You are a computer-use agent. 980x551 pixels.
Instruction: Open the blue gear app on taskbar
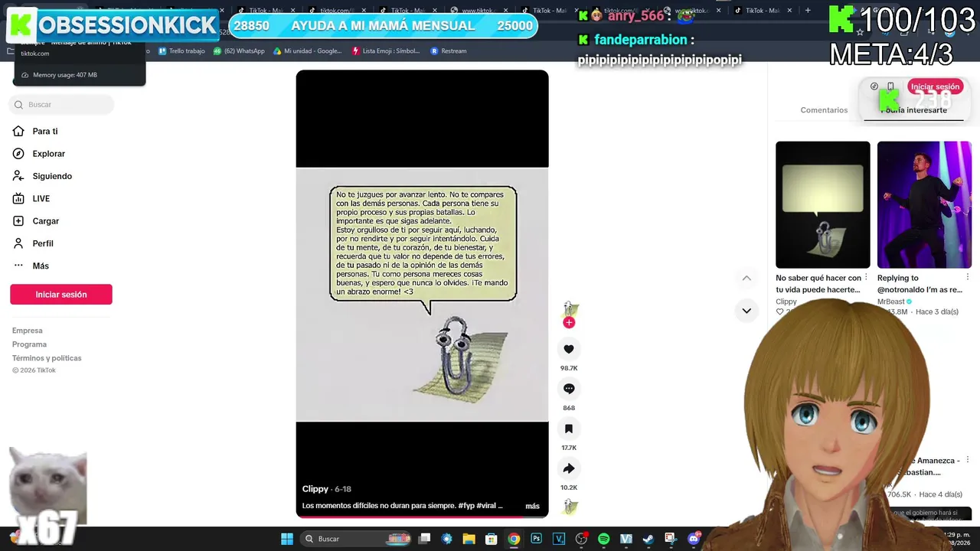click(447, 539)
